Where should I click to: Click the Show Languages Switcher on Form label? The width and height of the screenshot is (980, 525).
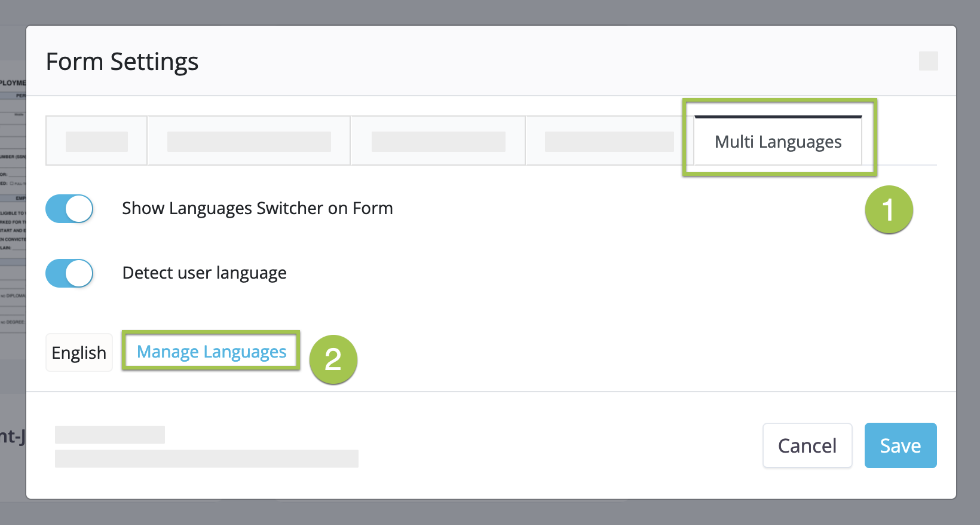[x=257, y=209]
